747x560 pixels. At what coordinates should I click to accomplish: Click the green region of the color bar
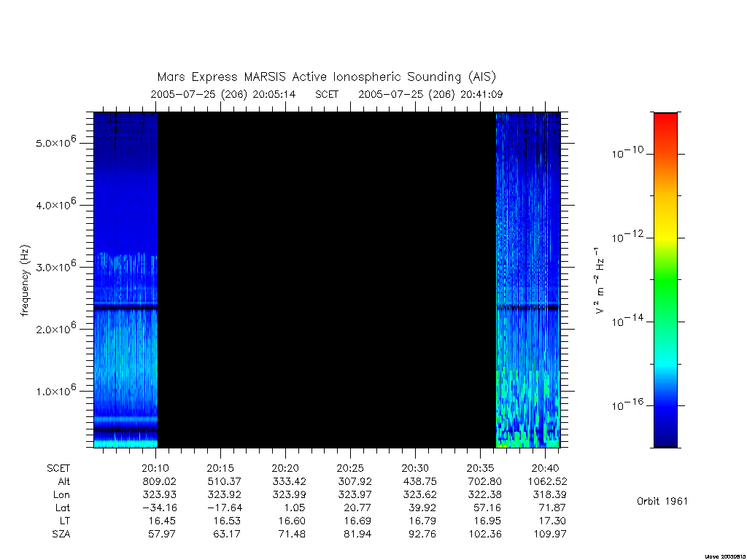tap(665, 281)
